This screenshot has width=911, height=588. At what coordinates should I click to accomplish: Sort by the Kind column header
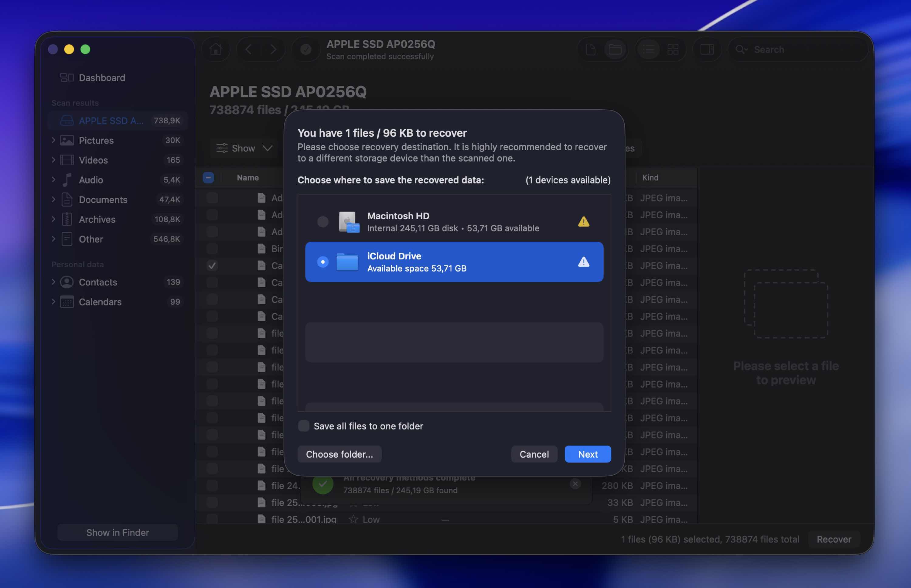(x=650, y=178)
